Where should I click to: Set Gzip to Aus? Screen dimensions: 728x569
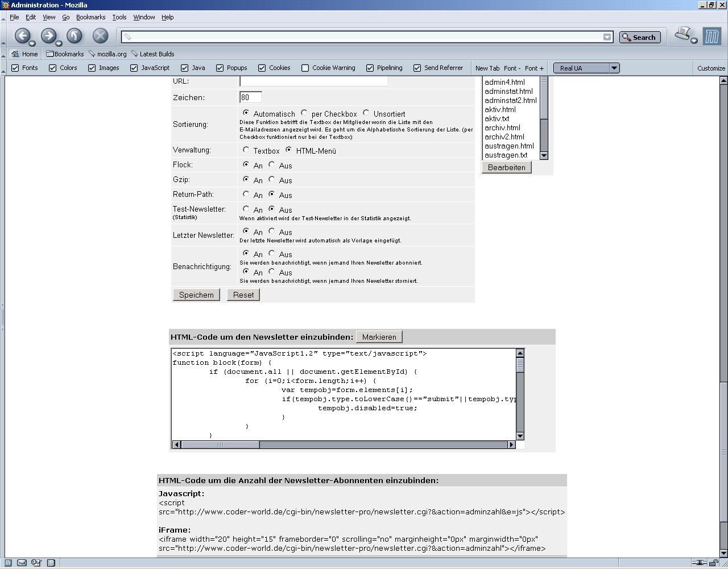point(272,179)
